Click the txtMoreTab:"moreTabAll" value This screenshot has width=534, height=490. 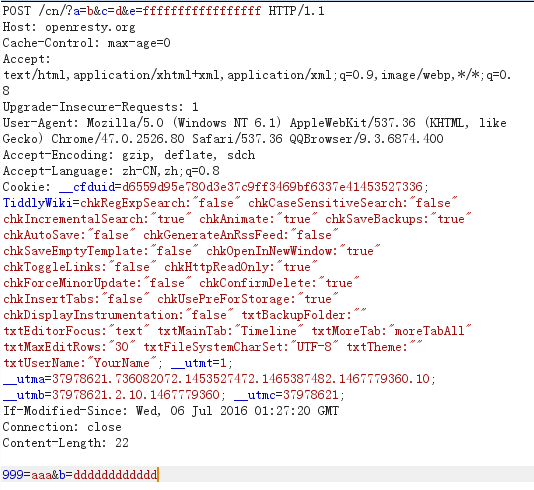[391, 331]
